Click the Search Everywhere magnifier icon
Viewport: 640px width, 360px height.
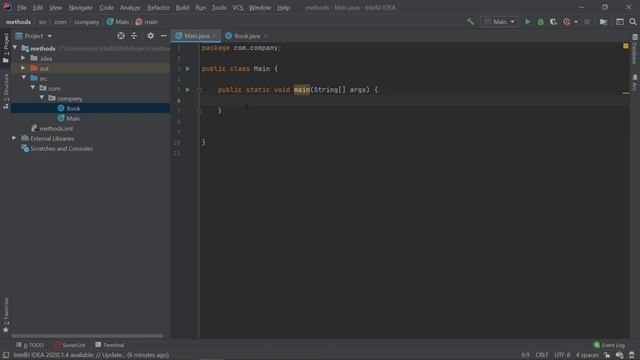(x=633, y=22)
